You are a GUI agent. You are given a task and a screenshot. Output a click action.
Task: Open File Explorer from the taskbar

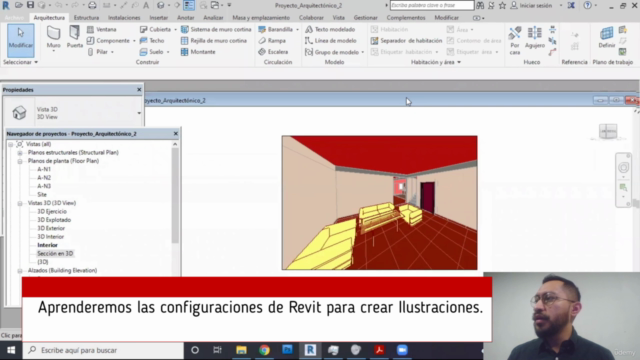[x=241, y=350]
